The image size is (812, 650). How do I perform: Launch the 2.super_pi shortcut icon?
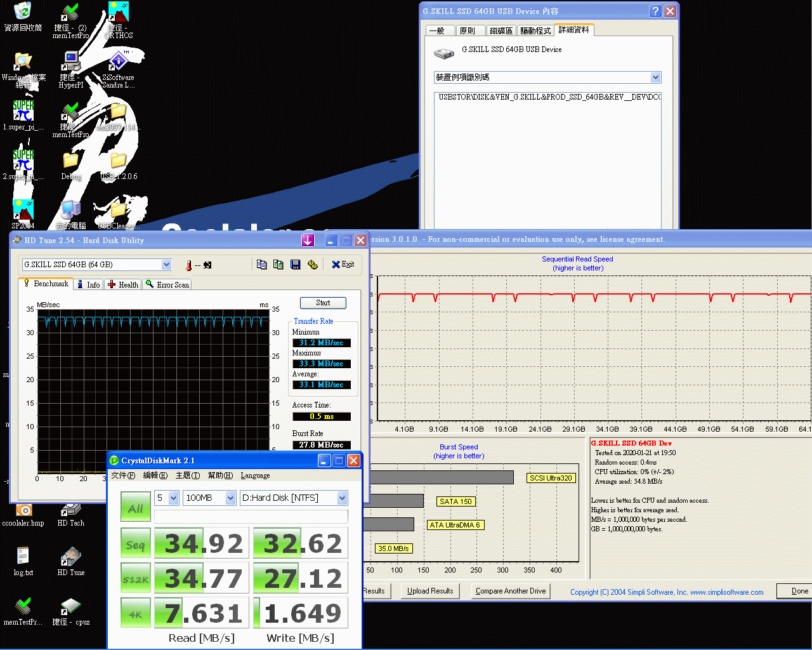point(23,160)
